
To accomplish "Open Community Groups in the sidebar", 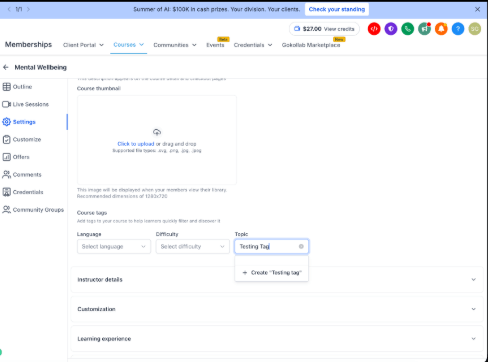I will (33, 210).
